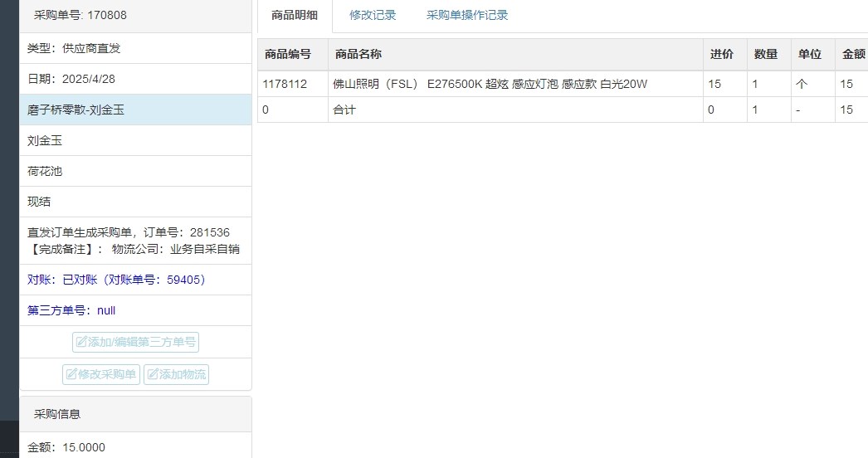This screenshot has height=458, width=868.
Task: Click the 采购单号: 170808 header
Action: click(135, 16)
